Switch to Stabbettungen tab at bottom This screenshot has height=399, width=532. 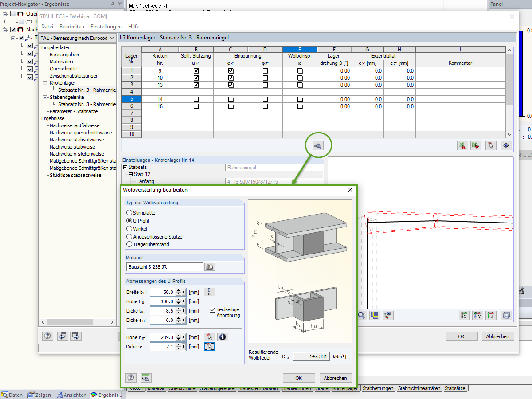(378, 388)
